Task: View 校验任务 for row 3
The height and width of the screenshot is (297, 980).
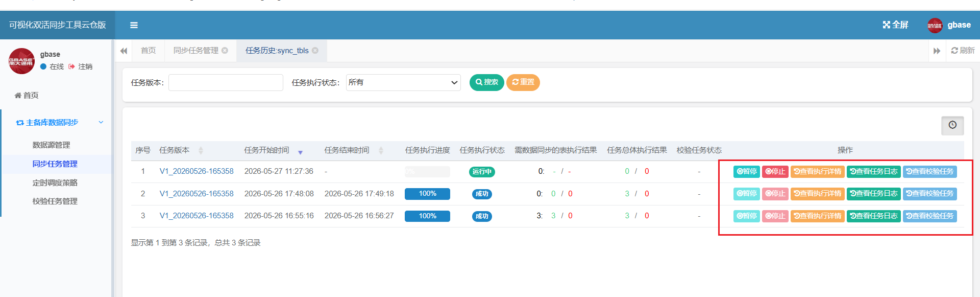Action: 930,216
